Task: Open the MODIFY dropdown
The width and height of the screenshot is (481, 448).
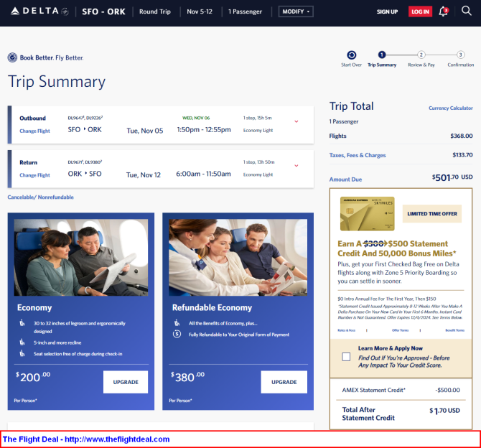Action: pos(296,11)
